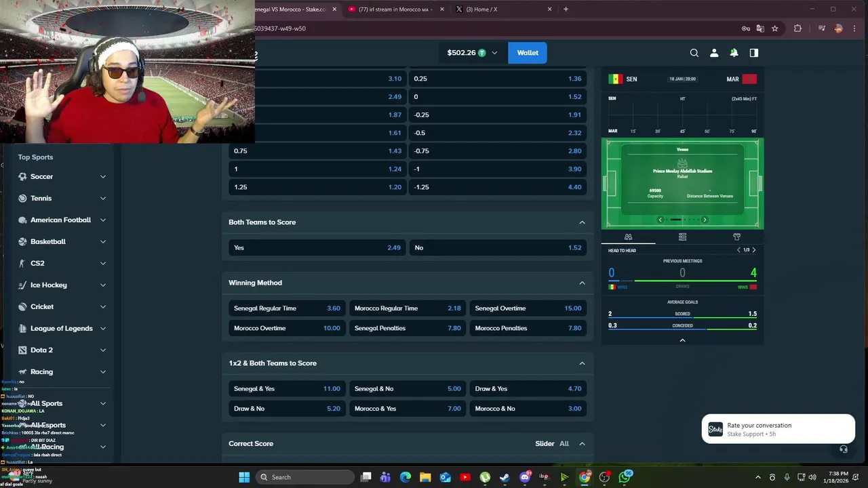Open the user profile icon
The height and width of the screenshot is (488, 868).
pos(714,53)
